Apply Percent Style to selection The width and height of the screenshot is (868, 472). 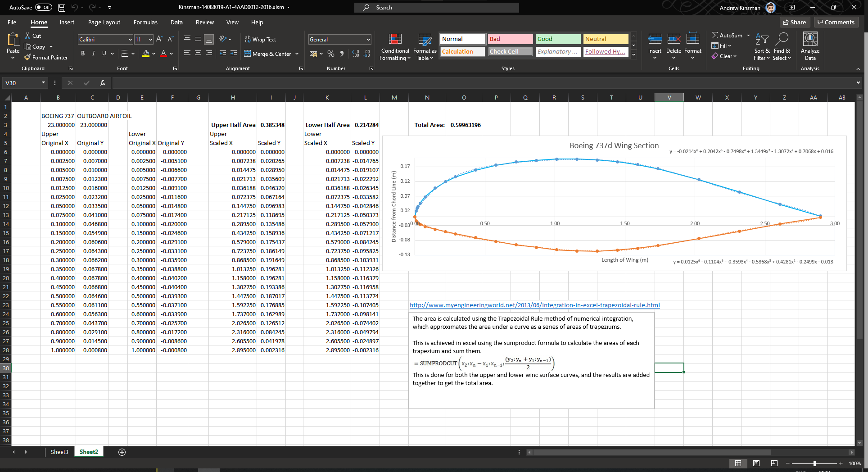pos(331,54)
